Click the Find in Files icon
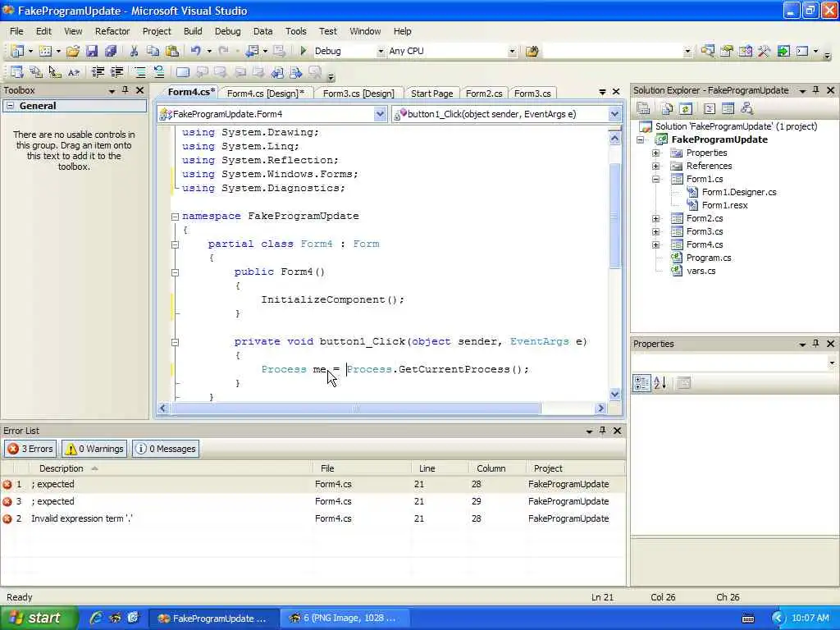The width and height of the screenshot is (840, 630). tap(532, 51)
